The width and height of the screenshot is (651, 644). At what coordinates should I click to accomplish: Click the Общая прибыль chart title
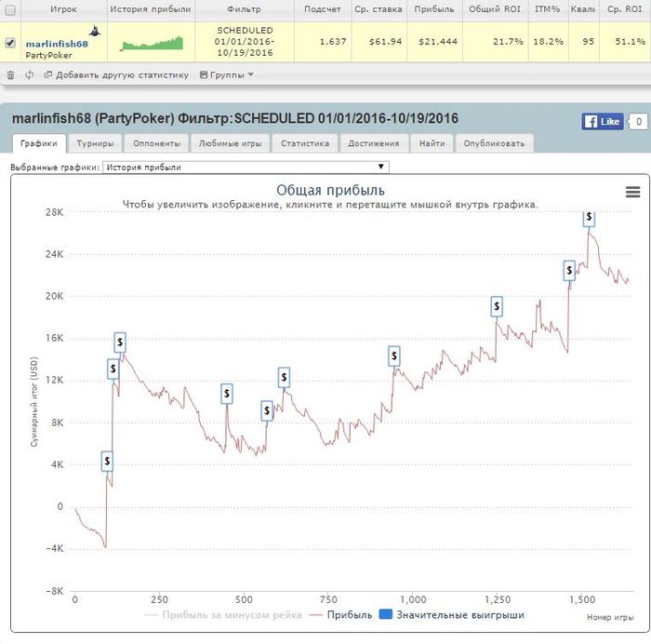(330, 190)
